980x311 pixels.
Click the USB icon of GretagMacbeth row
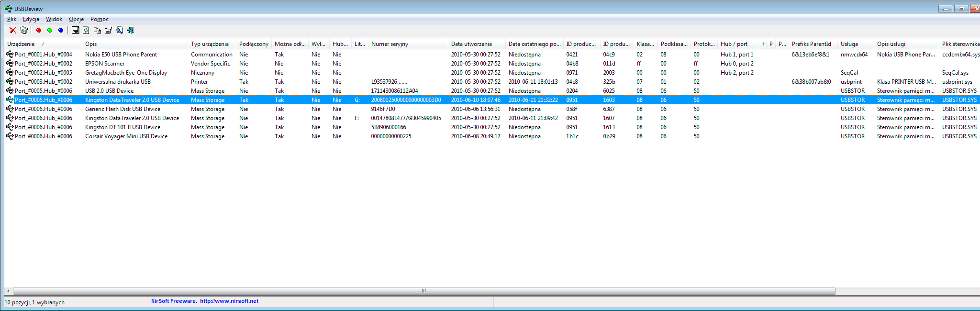[10, 73]
